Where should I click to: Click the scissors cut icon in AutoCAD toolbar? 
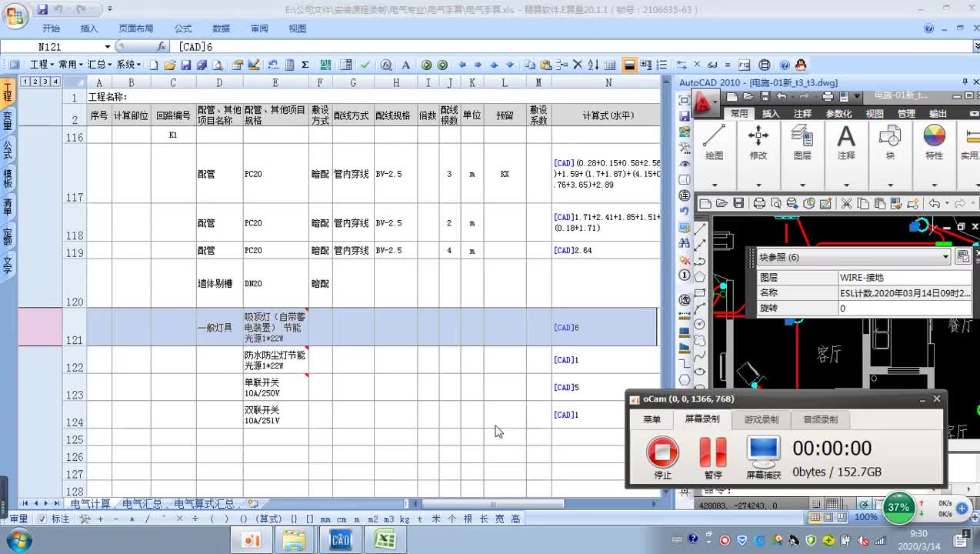846,203
